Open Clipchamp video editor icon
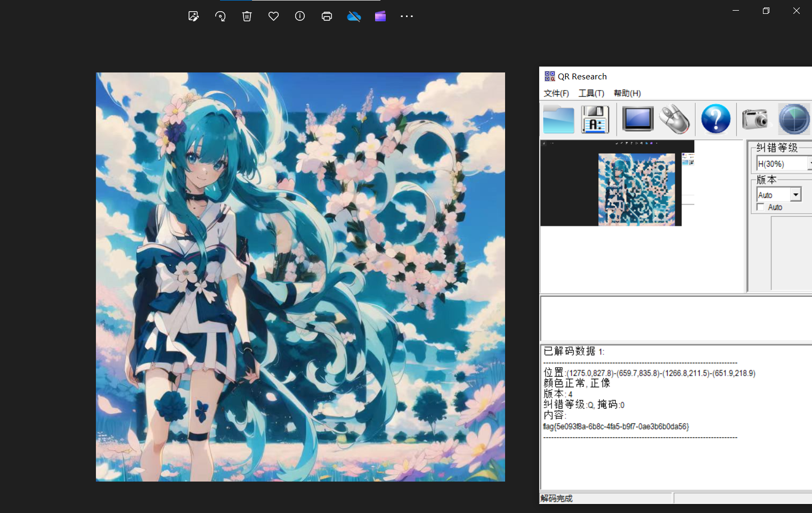 [x=380, y=17]
